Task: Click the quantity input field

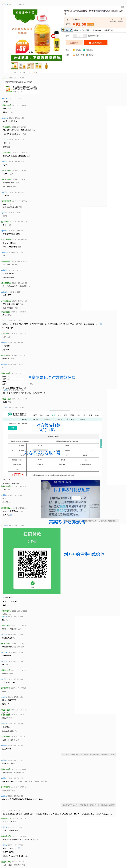Action: (80, 36)
